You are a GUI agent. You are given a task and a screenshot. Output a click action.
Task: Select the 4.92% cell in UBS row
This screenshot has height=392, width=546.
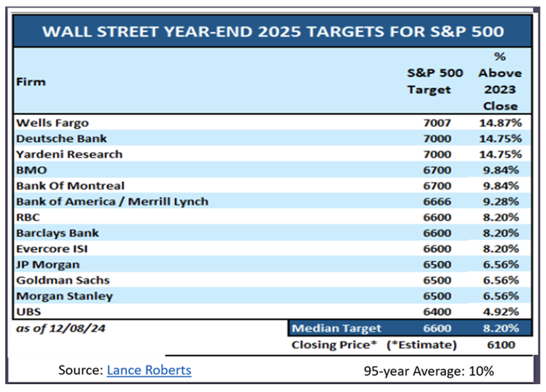(x=500, y=312)
